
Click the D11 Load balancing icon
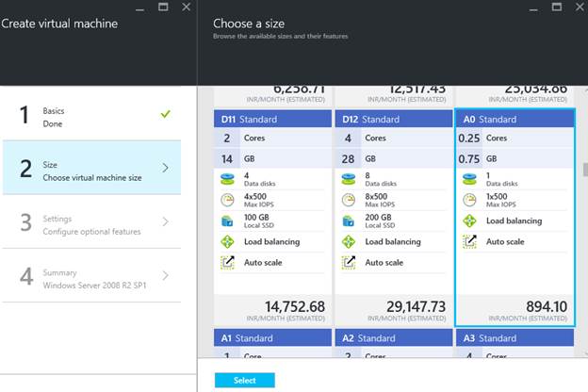coord(227,241)
